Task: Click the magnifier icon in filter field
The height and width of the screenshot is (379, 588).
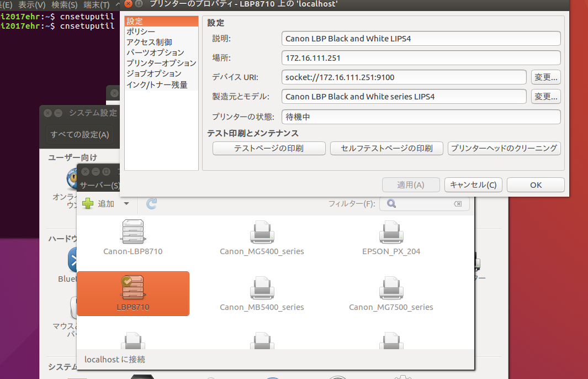Action: coord(391,203)
